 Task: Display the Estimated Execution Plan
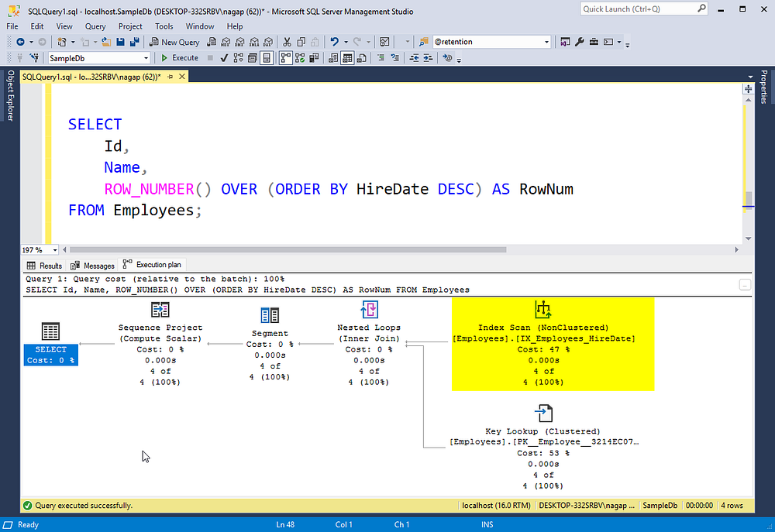coord(237,57)
